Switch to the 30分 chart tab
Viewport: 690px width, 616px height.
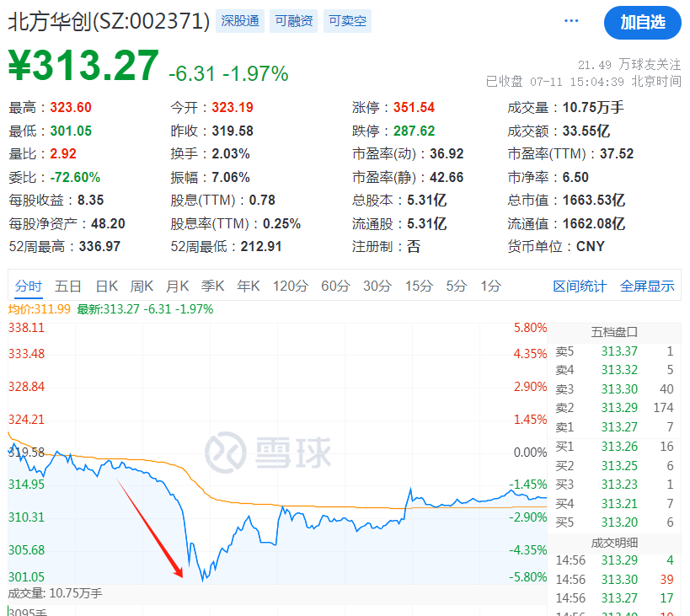point(377,286)
